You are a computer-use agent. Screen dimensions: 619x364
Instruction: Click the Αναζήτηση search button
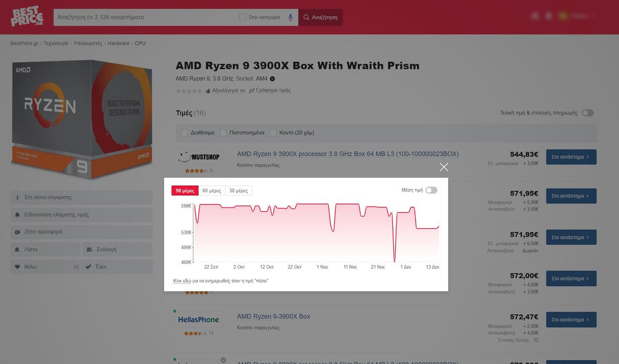pos(320,17)
